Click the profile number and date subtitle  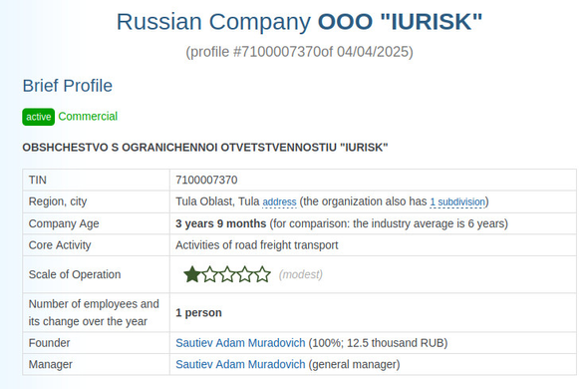[x=299, y=52]
